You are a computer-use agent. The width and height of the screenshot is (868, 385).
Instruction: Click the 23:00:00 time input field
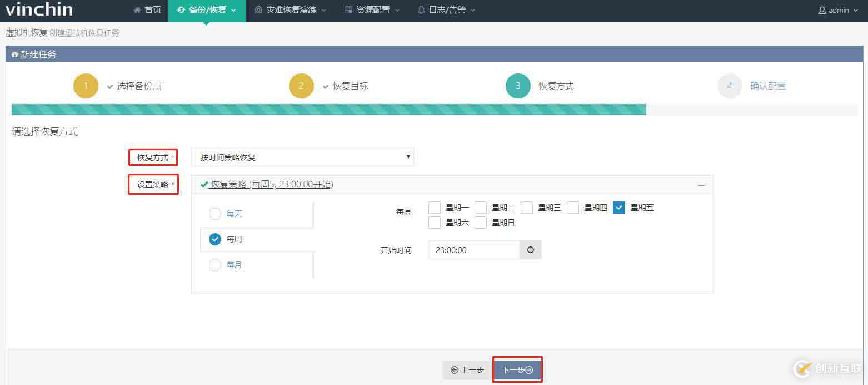(x=472, y=250)
